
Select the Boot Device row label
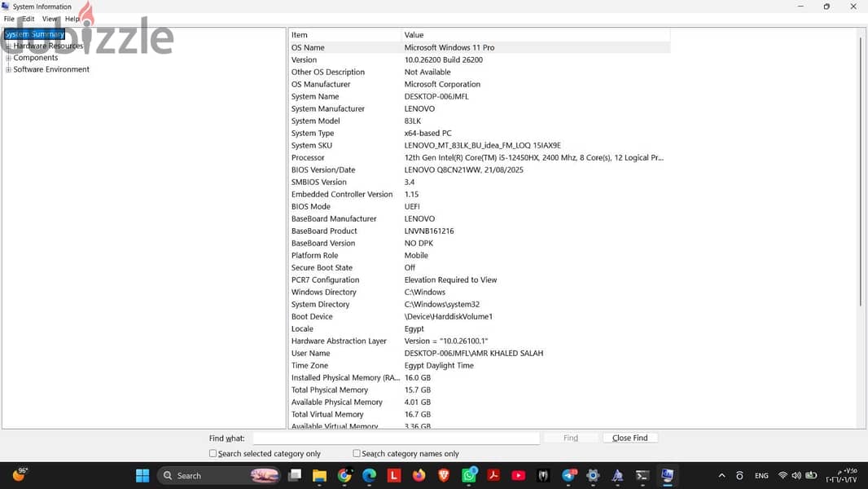[x=312, y=317]
